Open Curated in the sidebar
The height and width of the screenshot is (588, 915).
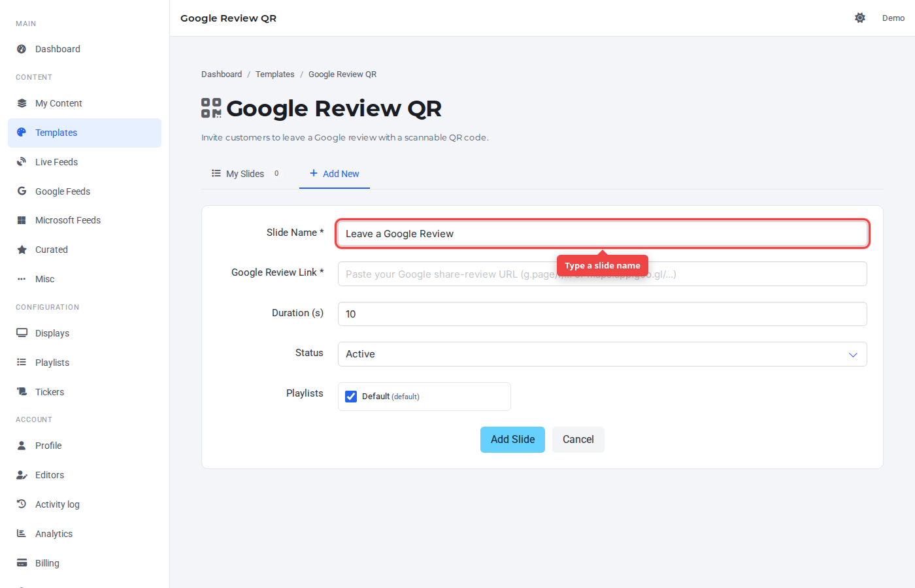click(84, 250)
